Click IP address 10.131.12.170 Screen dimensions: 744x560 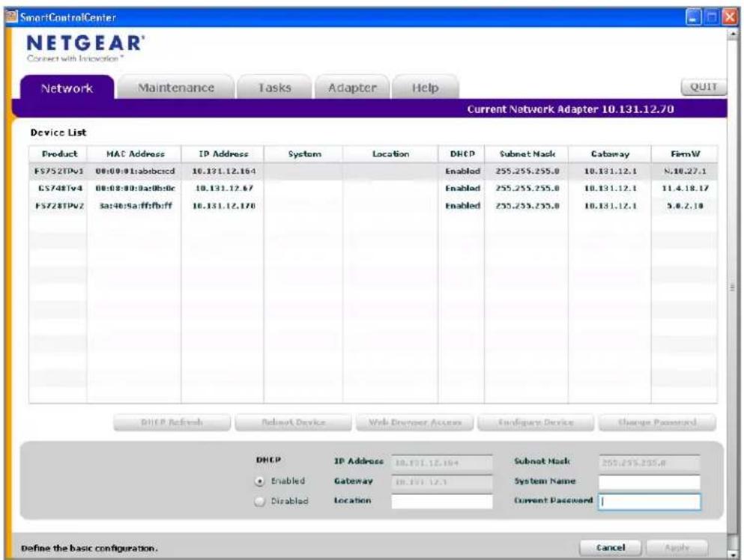coord(223,206)
